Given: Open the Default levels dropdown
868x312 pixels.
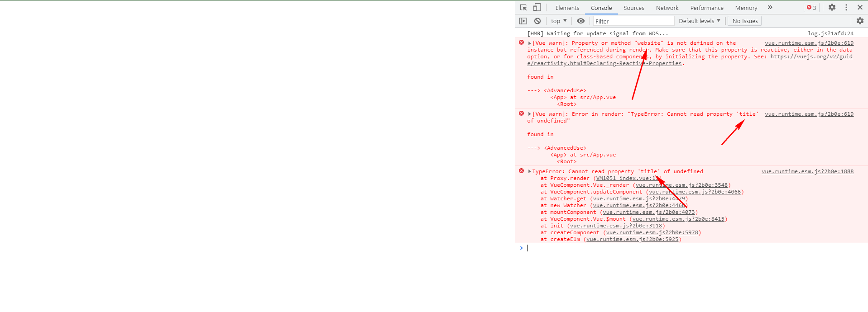Looking at the screenshot, I should click(699, 21).
